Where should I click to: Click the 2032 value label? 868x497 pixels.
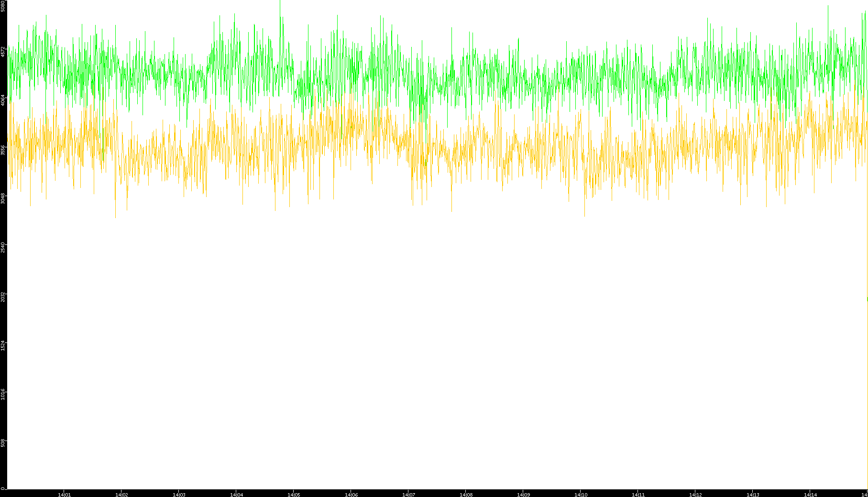click(x=3, y=297)
